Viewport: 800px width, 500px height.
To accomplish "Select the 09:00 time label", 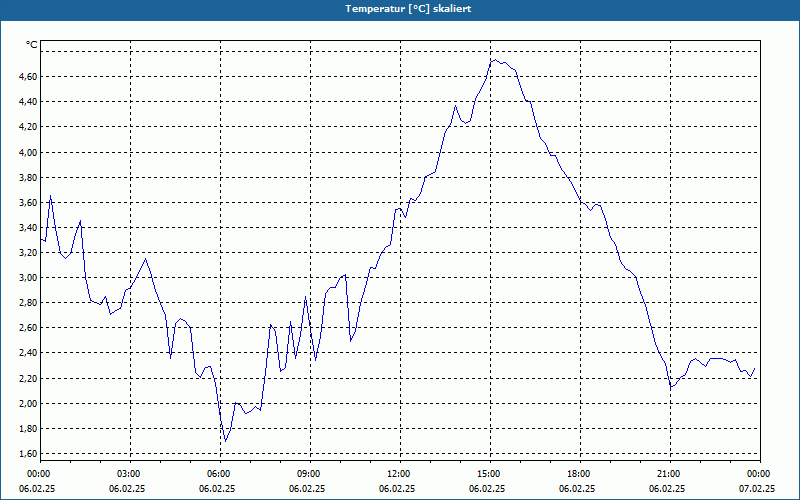I will (310, 474).
